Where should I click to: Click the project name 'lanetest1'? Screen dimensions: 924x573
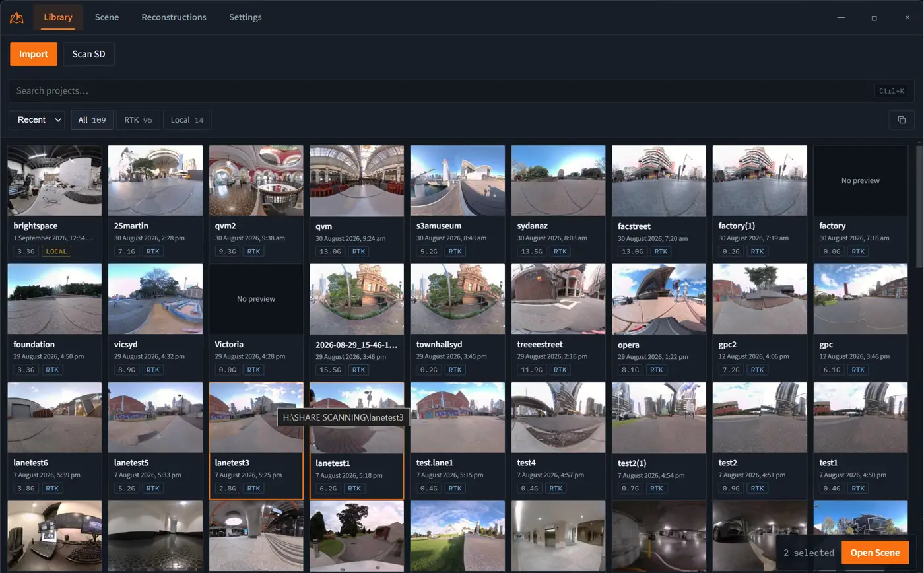tap(333, 464)
